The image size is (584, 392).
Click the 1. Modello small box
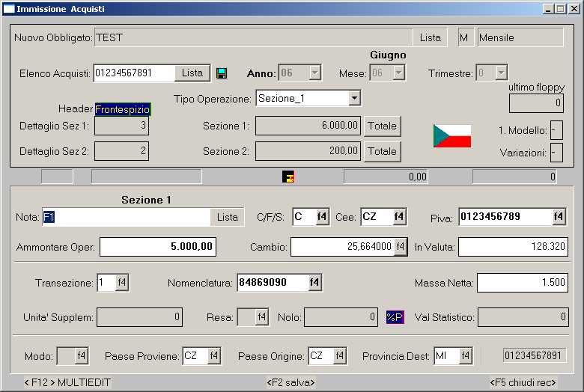point(556,130)
